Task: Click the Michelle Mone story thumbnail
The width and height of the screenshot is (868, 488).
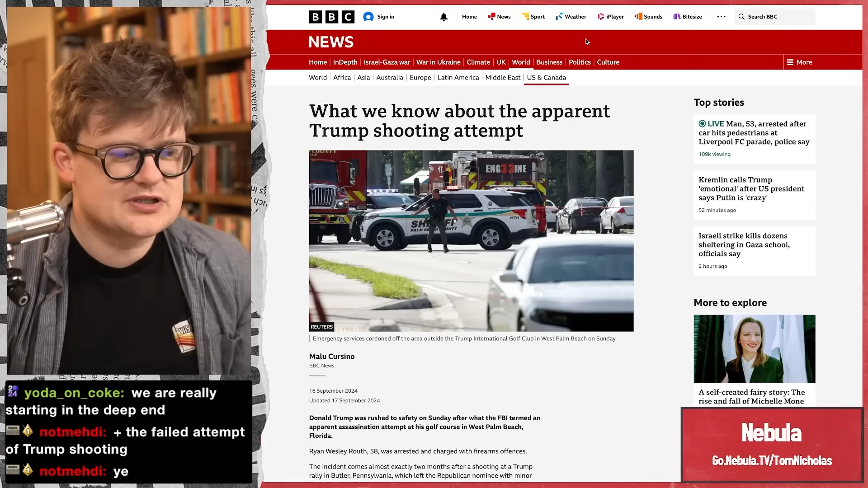Action: pos(754,349)
